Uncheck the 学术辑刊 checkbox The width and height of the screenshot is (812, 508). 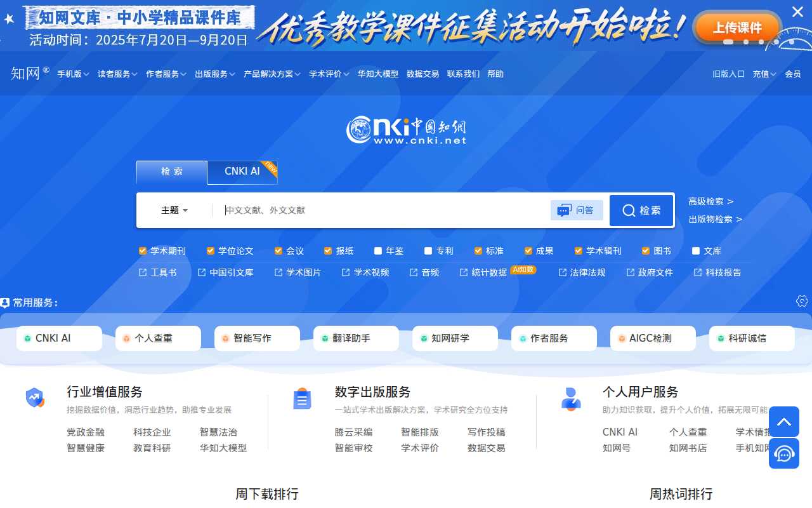point(579,251)
